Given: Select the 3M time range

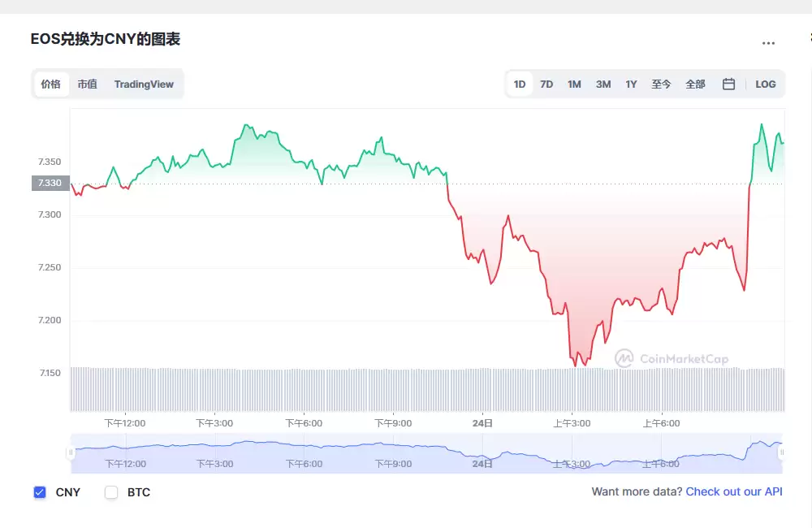Looking at the screenshot, I should click(603, 84).
